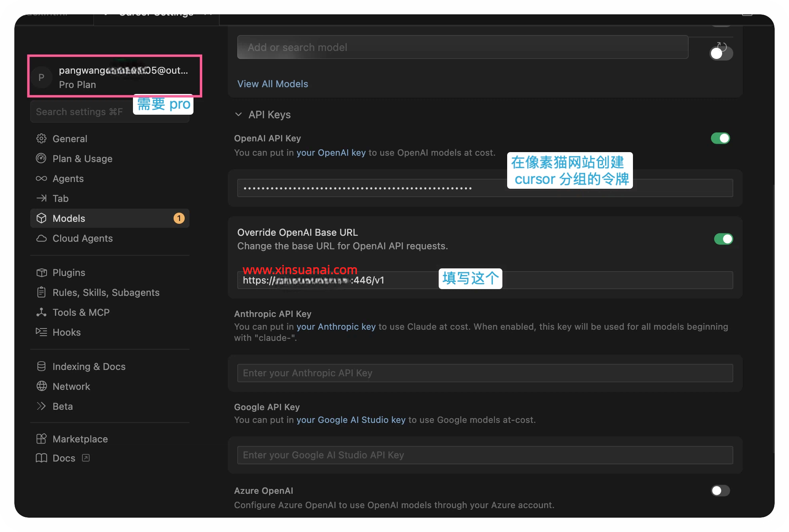
Task: Switch to Indexing & Docs settings
Action: [x=110, y=366]
